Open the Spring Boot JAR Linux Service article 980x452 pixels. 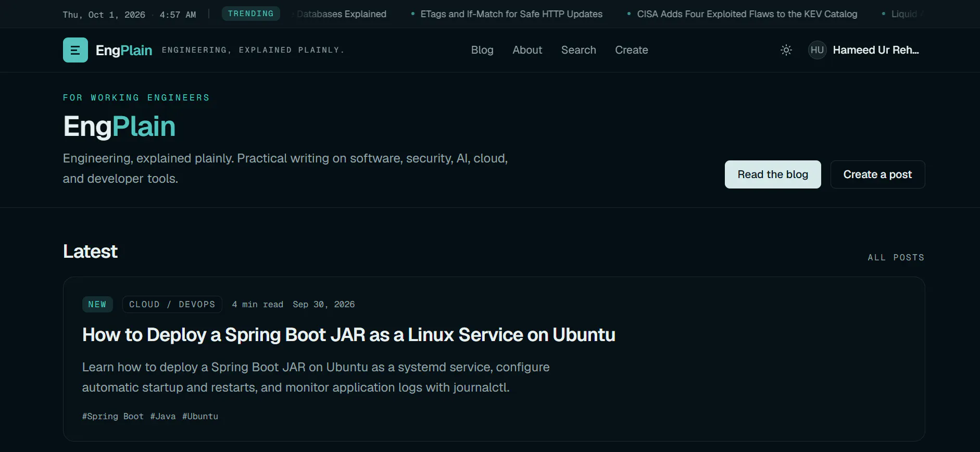[x=349, y=335]
